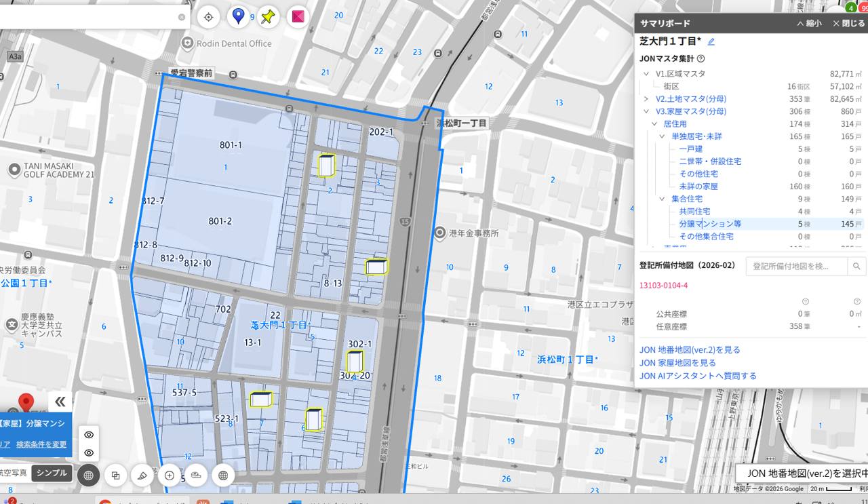Click the 検索条件を変更 link

(41, 444)
